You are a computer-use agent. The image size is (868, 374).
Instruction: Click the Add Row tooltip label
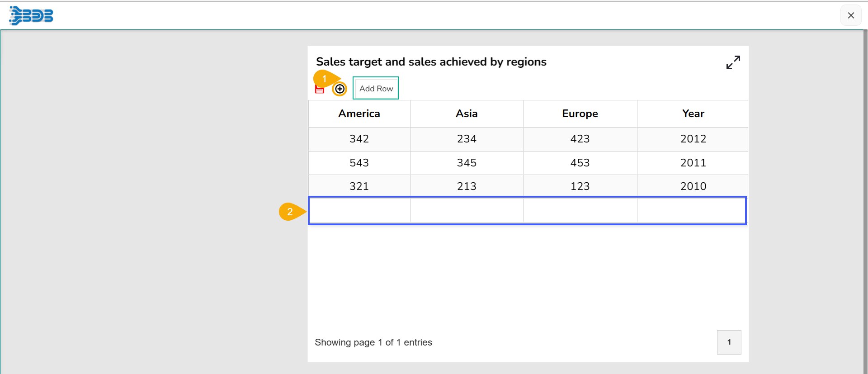click(x=376, y=89)
